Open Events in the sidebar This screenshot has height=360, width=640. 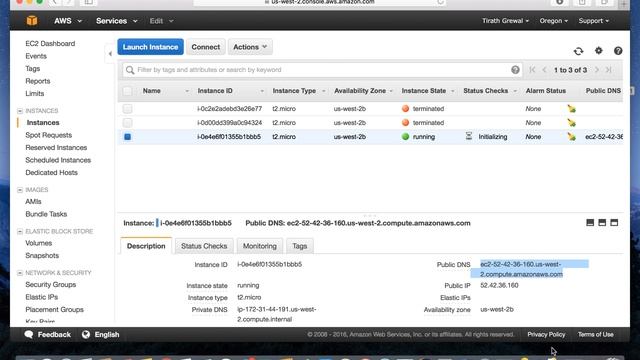[x=36, y=56]
